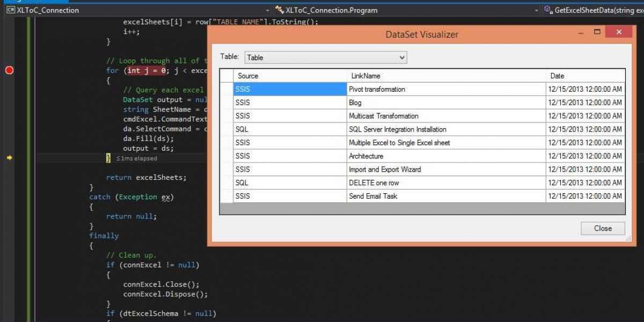Click the Date cell in the Send Email Task row
Screen dimensions: 644x322
click(x=586, y=196)
